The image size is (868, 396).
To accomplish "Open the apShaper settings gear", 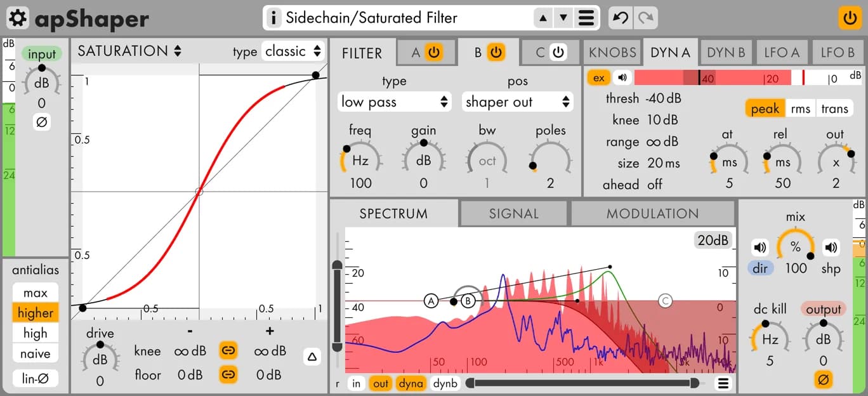I will pyautogui.click(x=17, y=17).
